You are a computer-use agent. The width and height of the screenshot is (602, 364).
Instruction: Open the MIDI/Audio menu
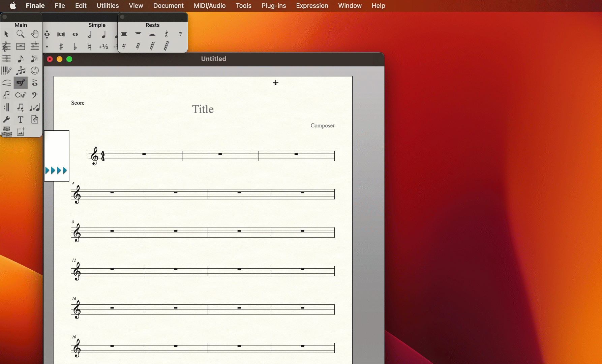coord(209,6)
